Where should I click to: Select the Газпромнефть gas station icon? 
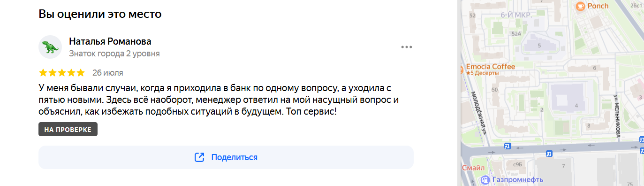tap(485, 179)
